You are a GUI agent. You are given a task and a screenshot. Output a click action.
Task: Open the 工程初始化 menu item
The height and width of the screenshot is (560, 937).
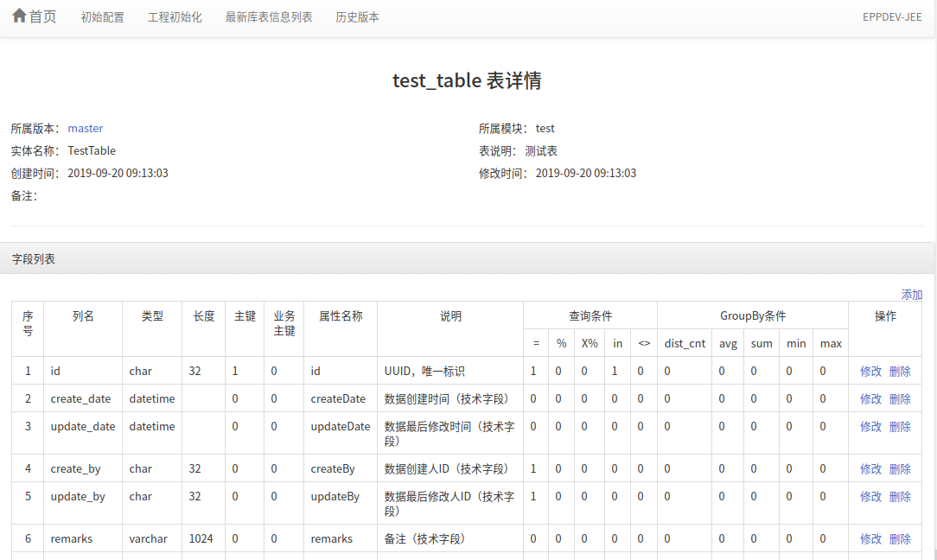[175, 17]
